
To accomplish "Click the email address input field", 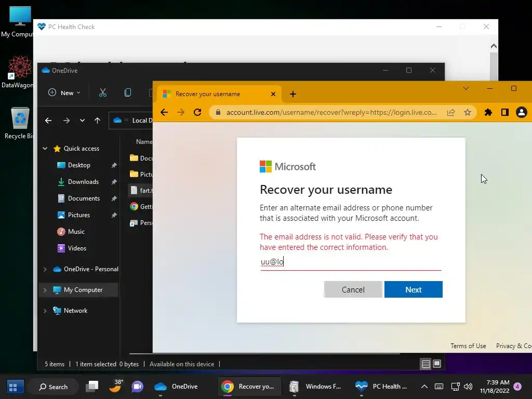I will click(x=351, y=262).
